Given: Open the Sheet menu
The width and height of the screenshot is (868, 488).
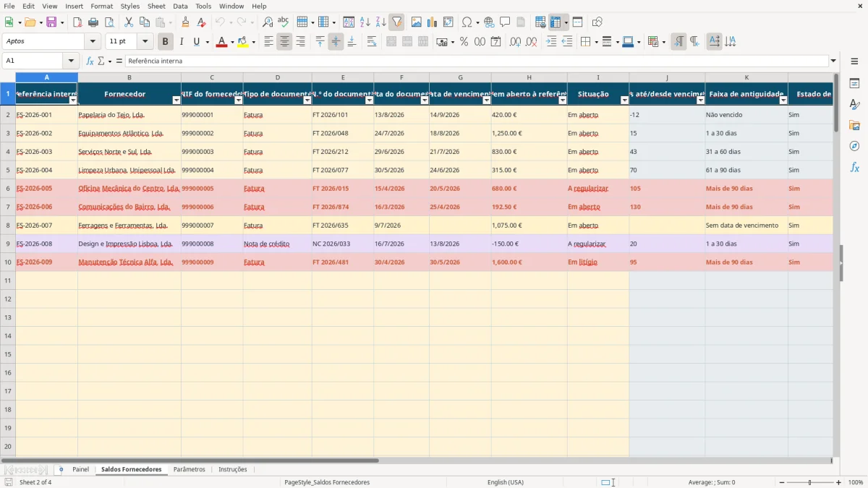Looking at the screenshot, I should [156, 6].
